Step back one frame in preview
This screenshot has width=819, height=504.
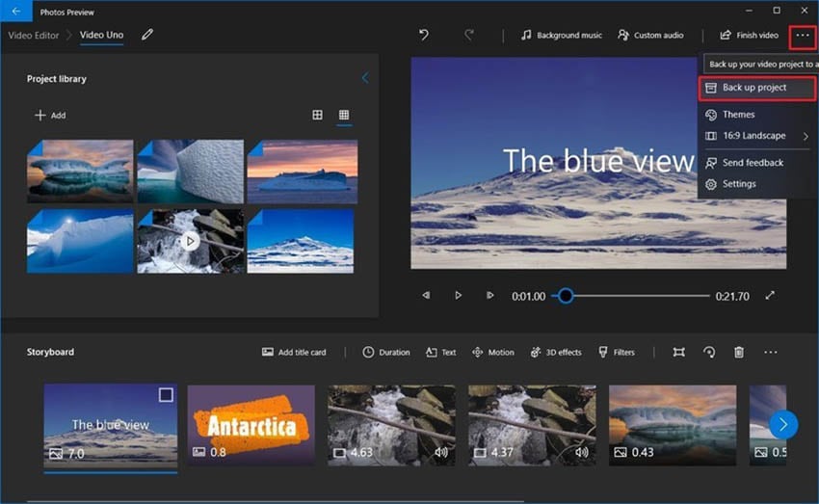[x=426, y=296]
